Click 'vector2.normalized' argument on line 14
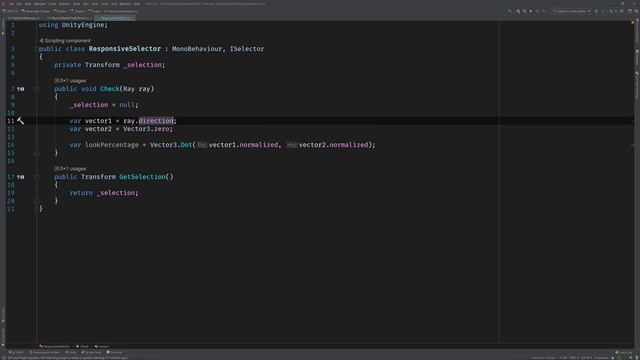640x360 pixels. pyautogui.click(x=333, y=145)
